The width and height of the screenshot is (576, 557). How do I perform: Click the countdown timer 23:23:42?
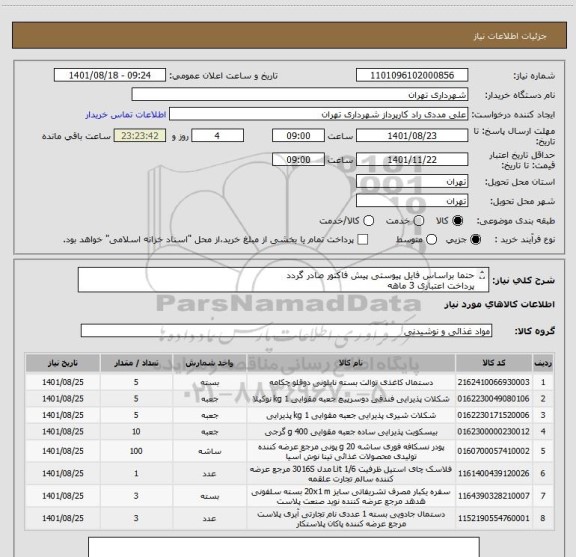point(140,136)
